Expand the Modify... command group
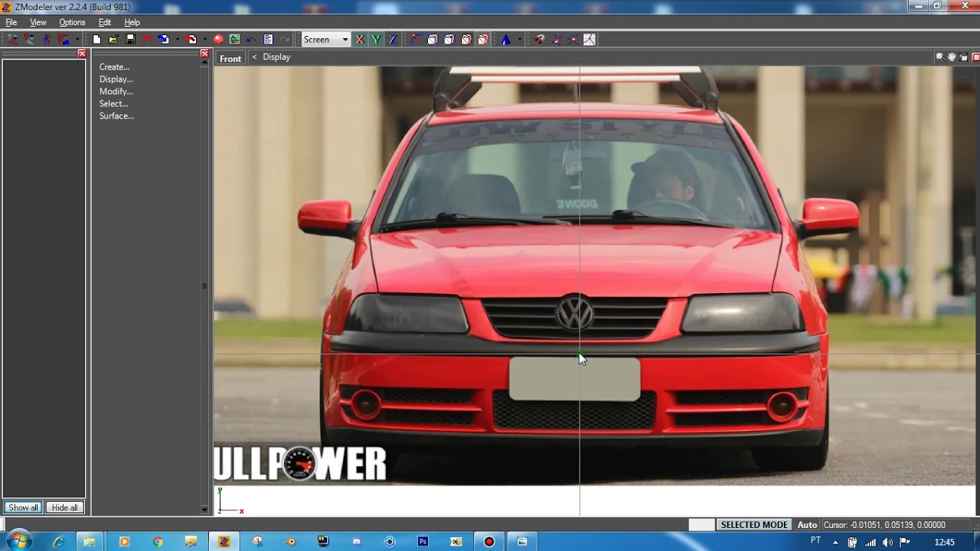The width and height of the screenshot is (980, 551). [116, 91]
